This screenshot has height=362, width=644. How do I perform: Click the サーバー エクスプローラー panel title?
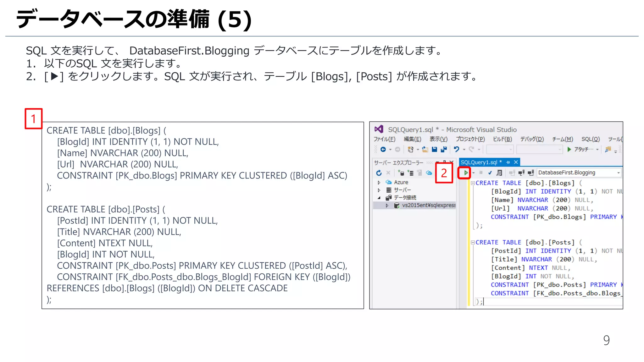(x=398, y=163)
